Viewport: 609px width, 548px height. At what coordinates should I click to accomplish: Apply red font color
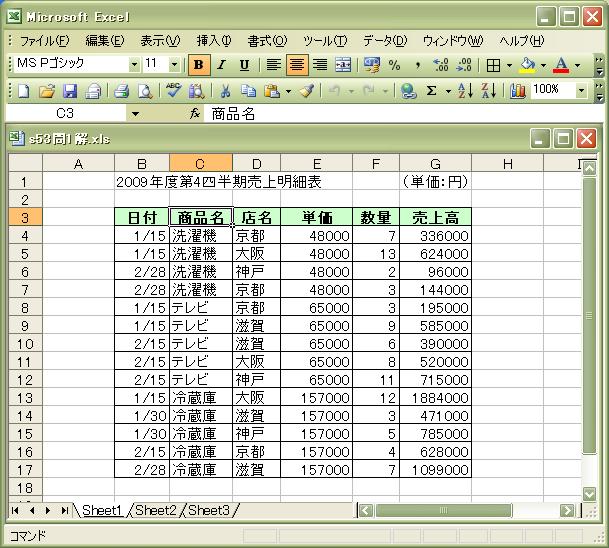point(561,65)
